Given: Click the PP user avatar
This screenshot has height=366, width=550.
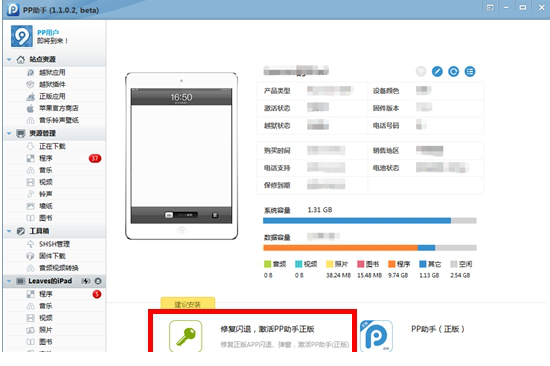Looking at the screenshot, I should tap(21, 36).
